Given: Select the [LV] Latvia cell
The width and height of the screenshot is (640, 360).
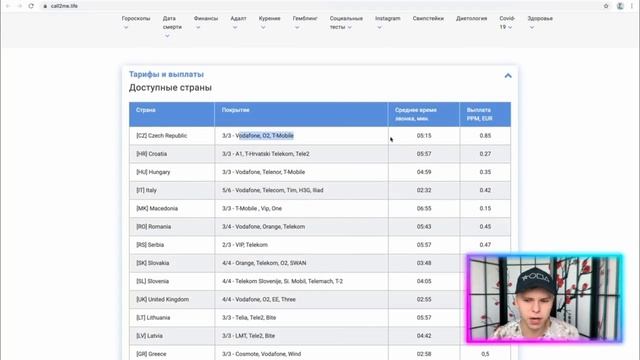Looking at the screenshot, I should point(172,336).
